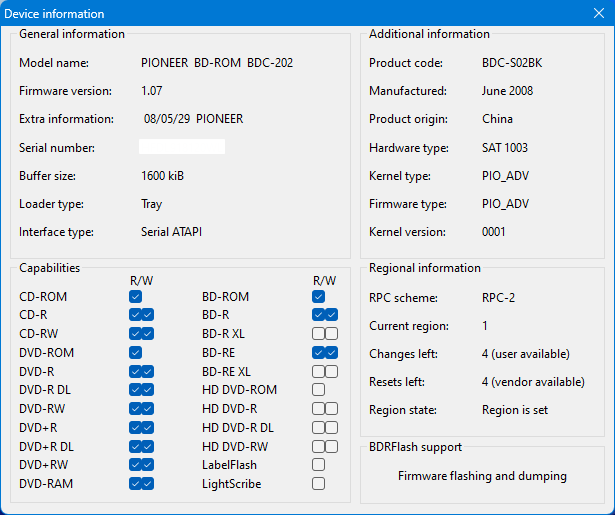Image resolution: width=615 pixels, height=515 pixels.
Task: Toggle the HD DVD-R DL read checkbox
Action: (318, 428)
